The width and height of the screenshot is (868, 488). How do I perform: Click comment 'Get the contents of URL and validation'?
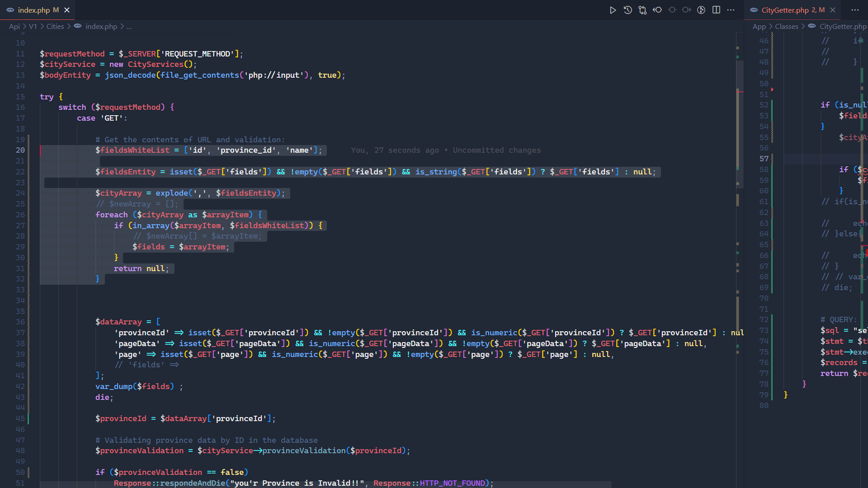pyautogui.click(x=190, y=140)
